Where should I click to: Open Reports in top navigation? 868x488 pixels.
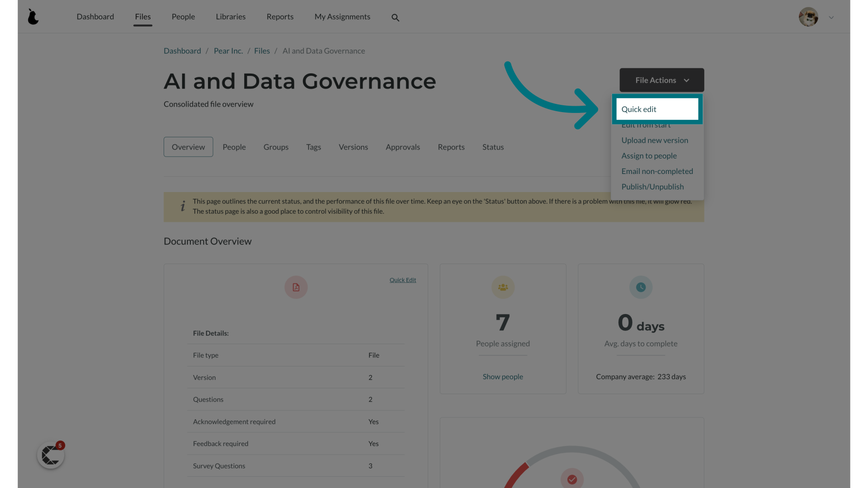(280, 17)
